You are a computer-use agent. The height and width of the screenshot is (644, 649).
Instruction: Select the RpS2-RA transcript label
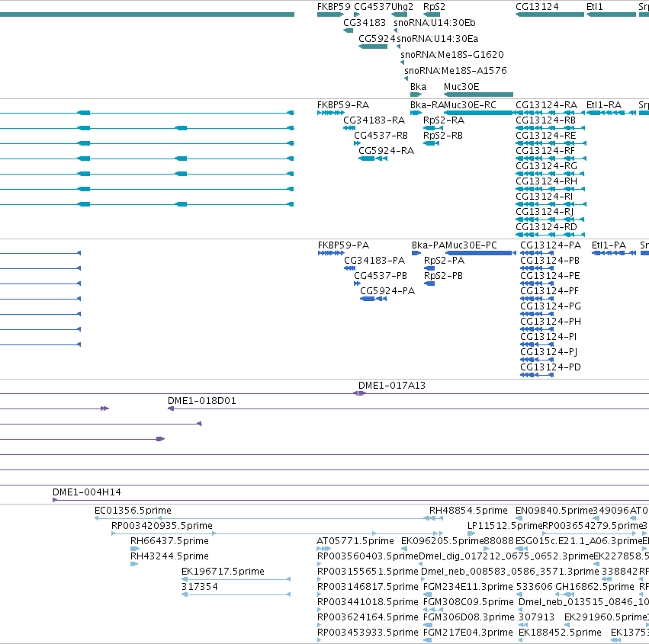(x=444, y=120)
